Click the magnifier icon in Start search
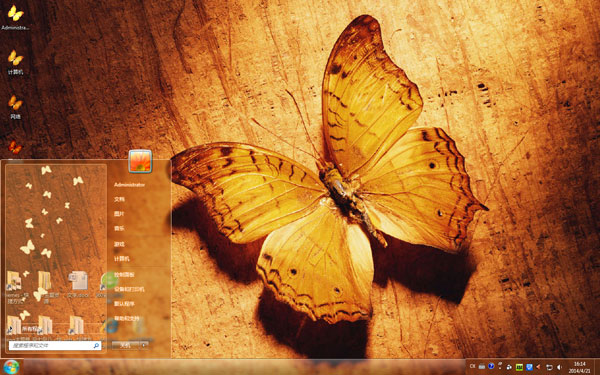This screenshot has width=600, height=375. [x=96, y=346]
